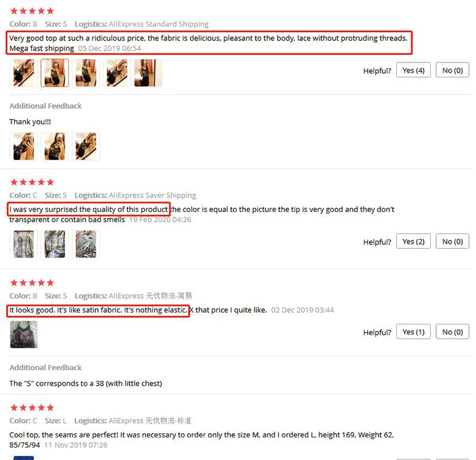Open first photo under 'Thank you!!!' feedback

click(24, 146)
